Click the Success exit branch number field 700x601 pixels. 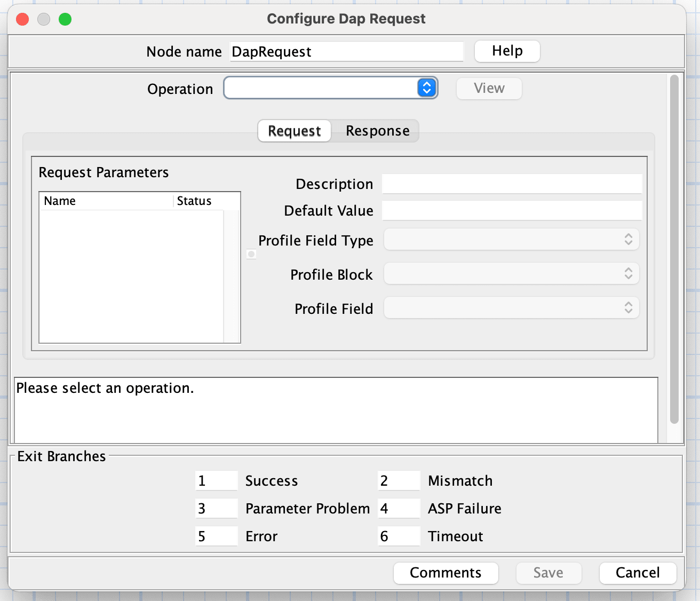tap(216, 480)
